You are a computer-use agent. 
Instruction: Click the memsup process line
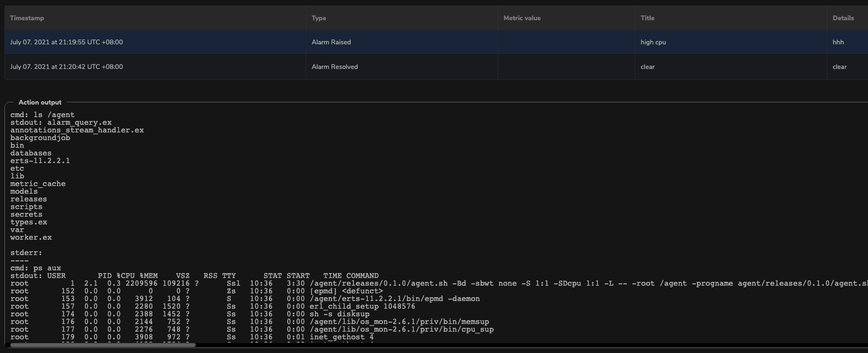(250, 322)
